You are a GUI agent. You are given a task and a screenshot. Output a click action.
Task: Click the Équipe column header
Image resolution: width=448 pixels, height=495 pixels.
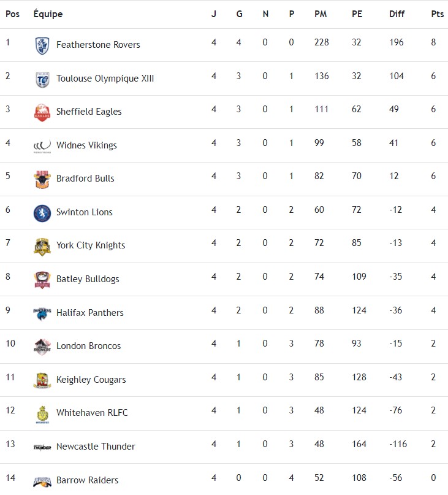[x=48, y=14]
